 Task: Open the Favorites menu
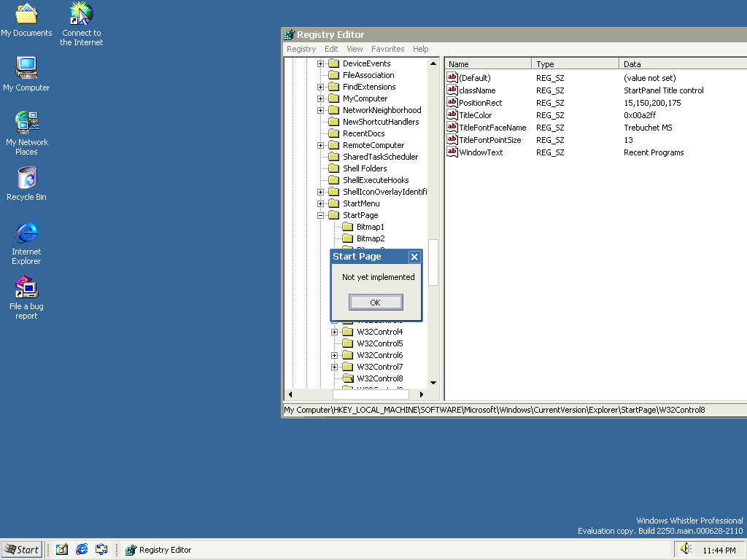coord(388,49)
